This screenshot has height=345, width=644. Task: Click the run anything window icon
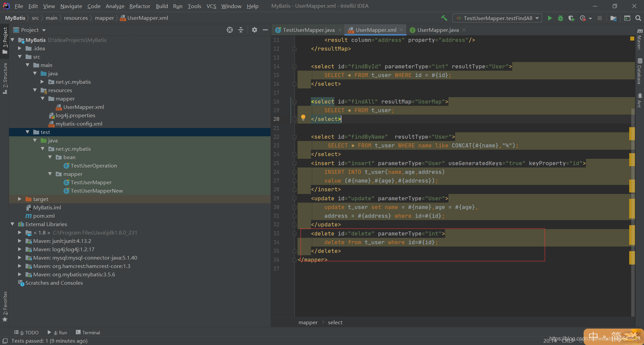click(x=627, y=18)
